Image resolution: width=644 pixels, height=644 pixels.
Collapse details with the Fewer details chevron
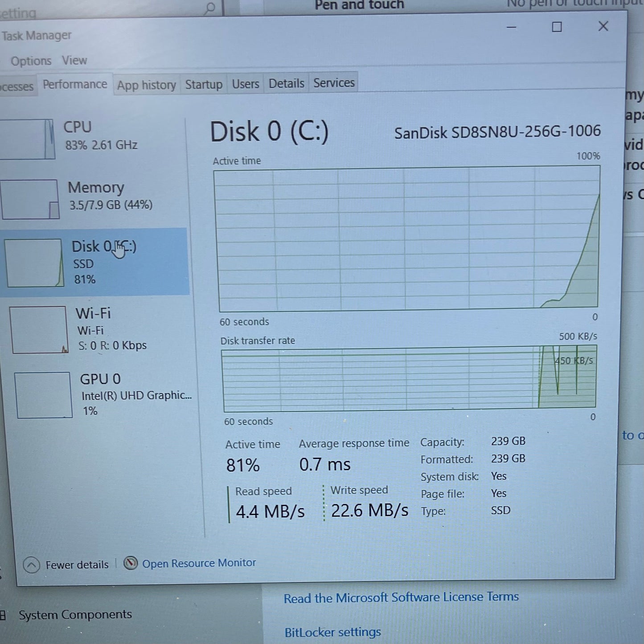pos(31,564)
